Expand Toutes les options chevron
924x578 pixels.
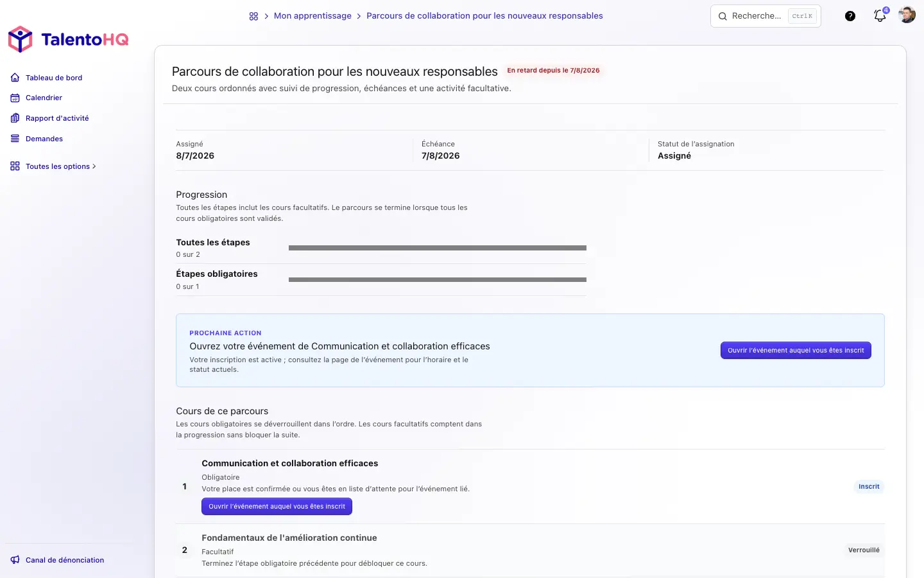pyautogui.click(x=94, y=166)
